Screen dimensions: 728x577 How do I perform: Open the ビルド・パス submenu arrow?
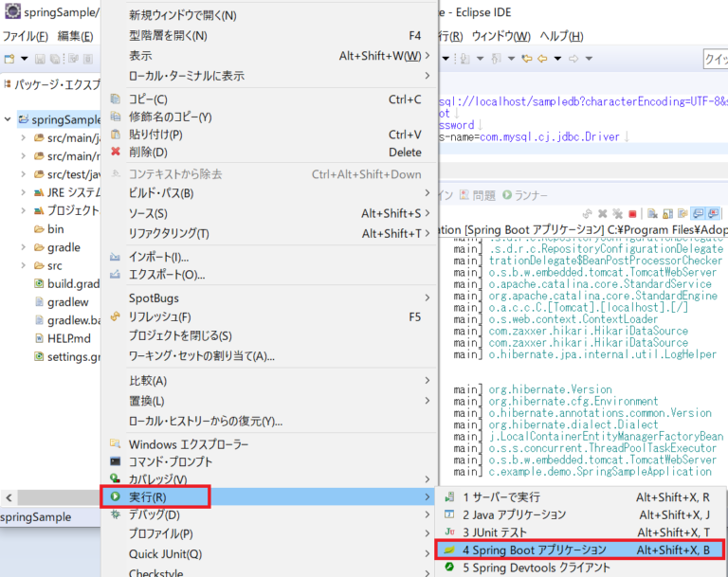(428, 192)
